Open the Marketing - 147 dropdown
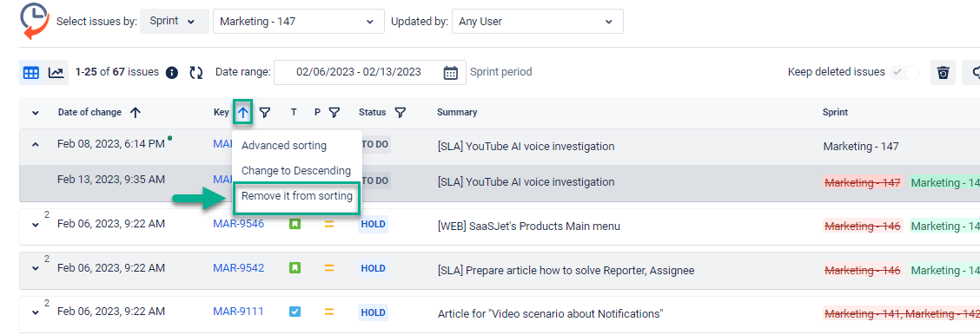980x335 pixels. tap(299, 21)
